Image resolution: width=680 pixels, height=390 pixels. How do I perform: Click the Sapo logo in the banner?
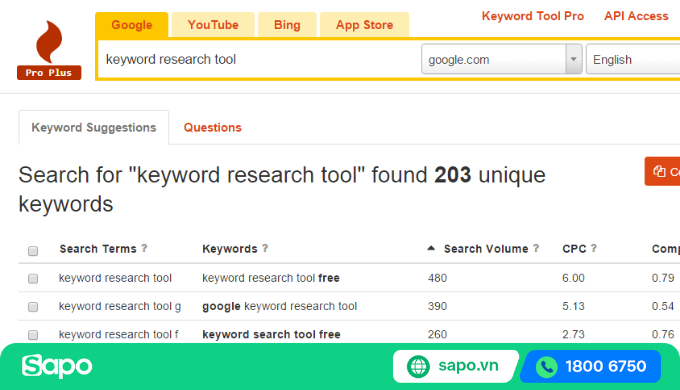[57, 366]
